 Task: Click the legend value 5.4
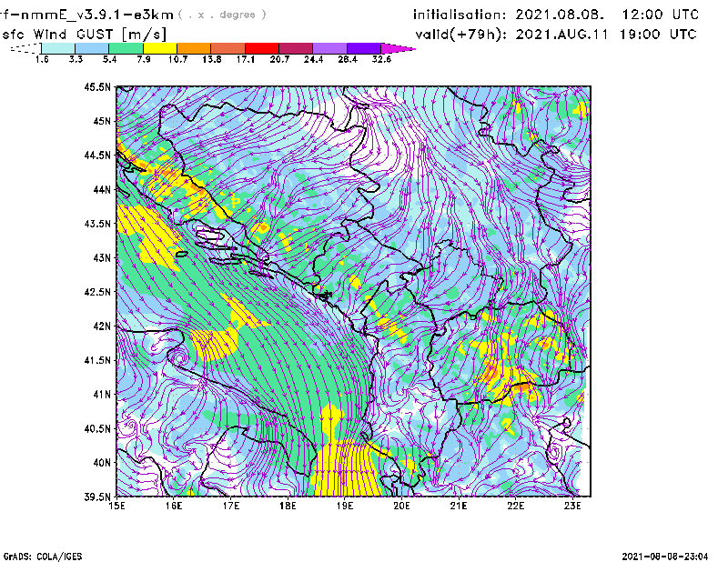pyautogui.click(x=109, y=59)
